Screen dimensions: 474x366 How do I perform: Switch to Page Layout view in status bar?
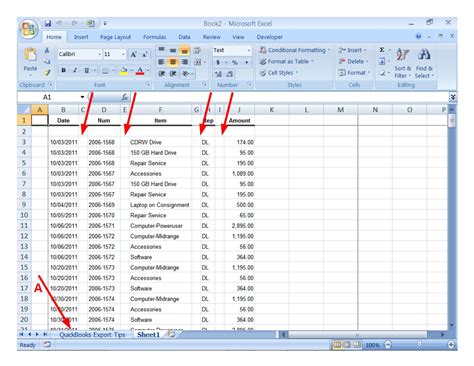[x=347, y=344]
